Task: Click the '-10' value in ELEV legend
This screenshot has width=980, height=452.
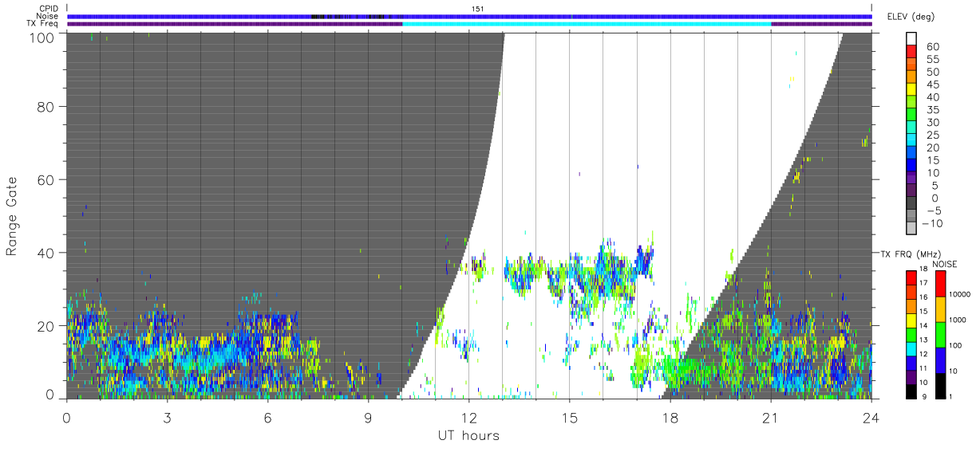Action: click(x=931, y=224)
